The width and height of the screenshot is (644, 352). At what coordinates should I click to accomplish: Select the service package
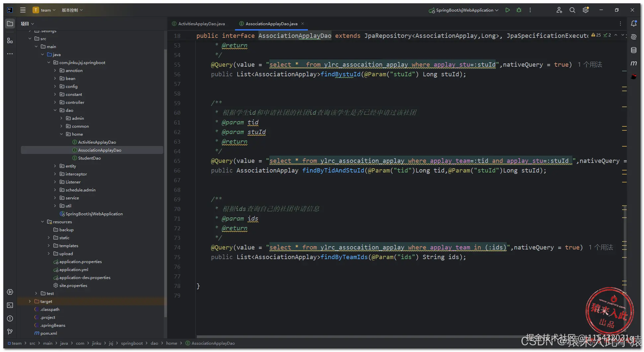click(x=69, y=198)
